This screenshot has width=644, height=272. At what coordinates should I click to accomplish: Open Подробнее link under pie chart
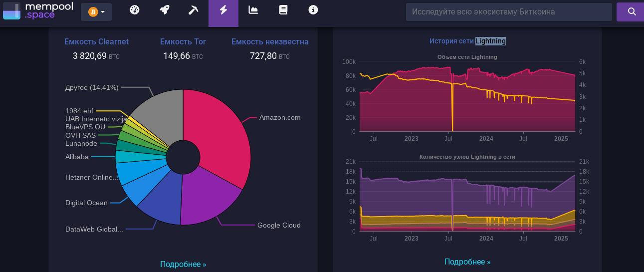pyautogui.click(x=183, y=264)
